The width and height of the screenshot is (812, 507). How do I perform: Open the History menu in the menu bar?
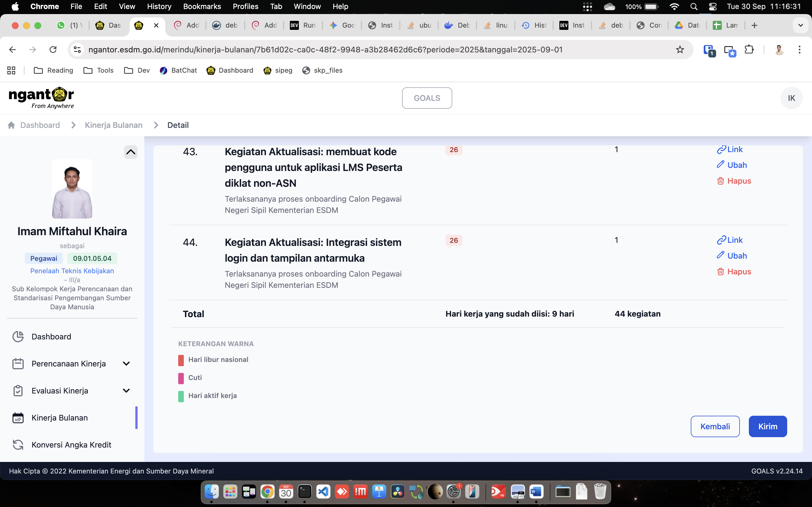159,6
